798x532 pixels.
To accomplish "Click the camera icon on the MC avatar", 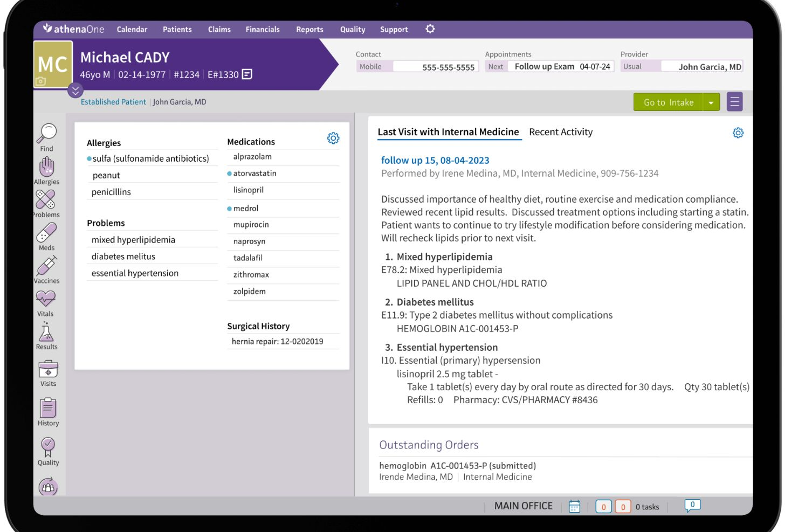I will pos(40,81).
